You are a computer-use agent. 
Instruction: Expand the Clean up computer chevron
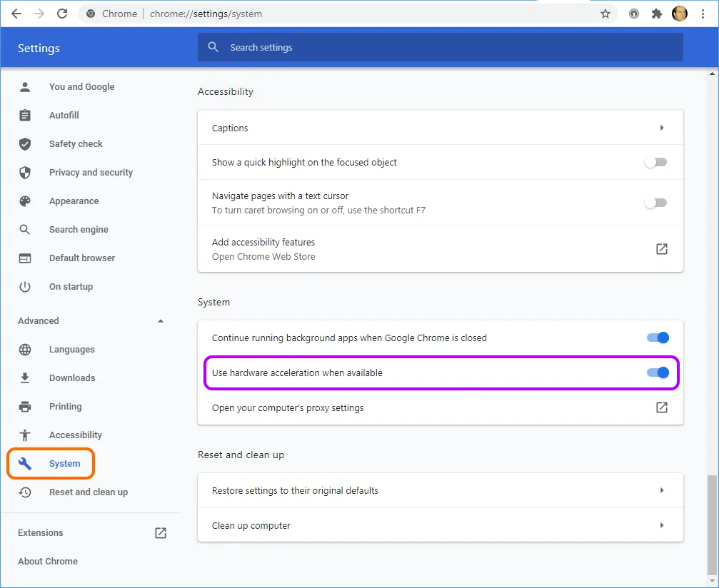pos(662,525)
